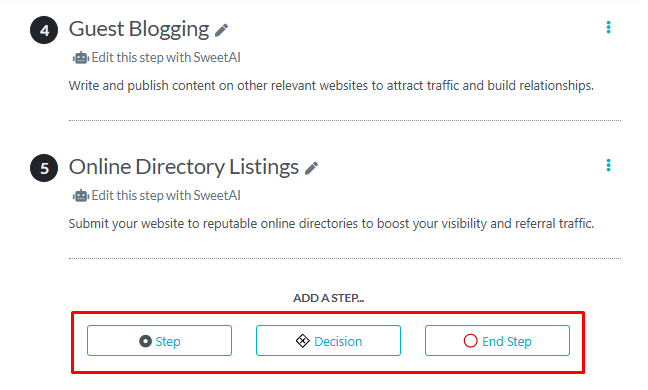The image size is (648, 390).
Task: Open 'Edit this step with SweetAI' for step 5
Action: (x=166, y=195)
